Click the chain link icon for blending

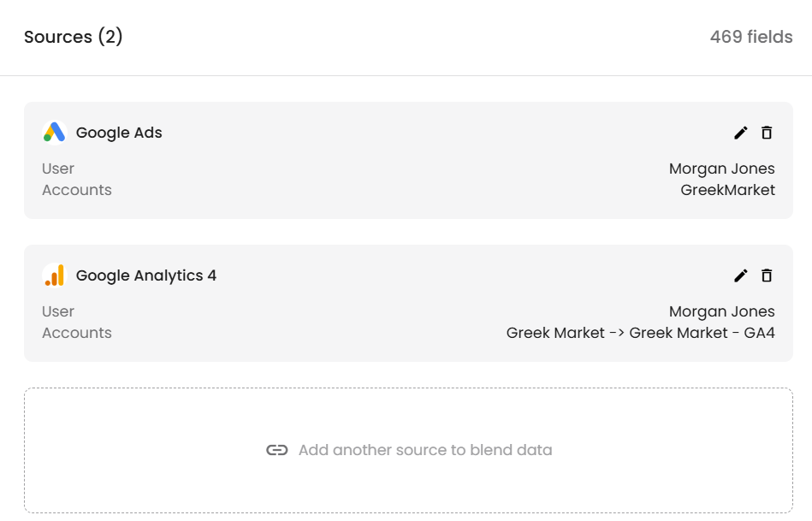point(276,450)
